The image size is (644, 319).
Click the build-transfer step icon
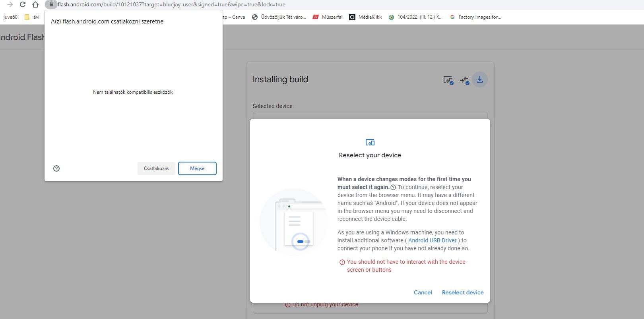(464, 80)
